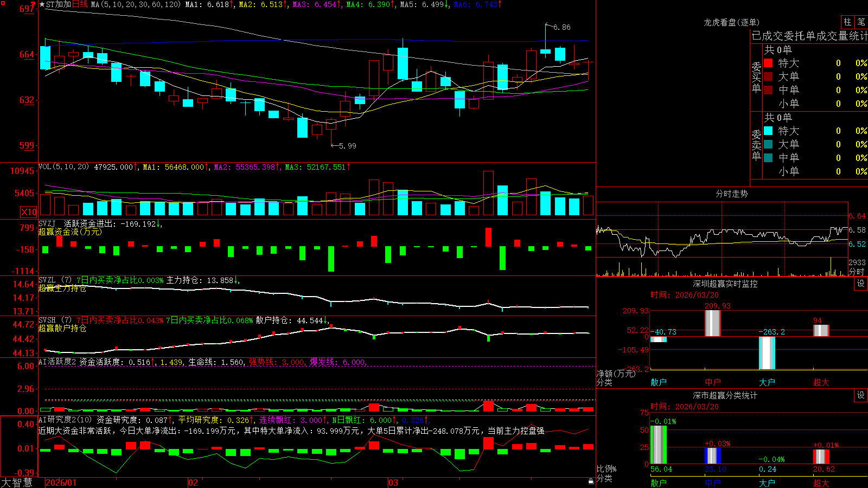Click the 大智慧 logo at bottom left
The width and height of the screenshot is (868, 488).
[17, 483]
